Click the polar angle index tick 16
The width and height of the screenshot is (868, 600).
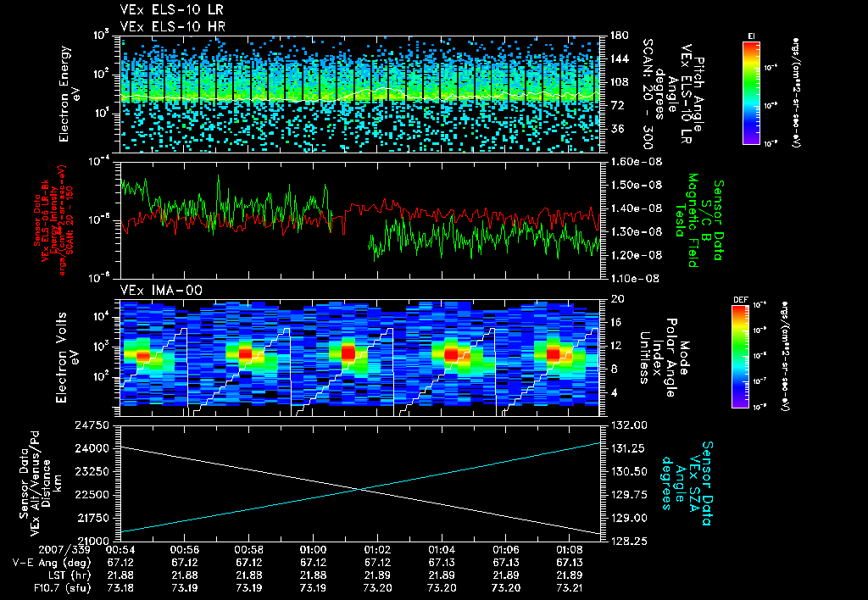[617, 322]
